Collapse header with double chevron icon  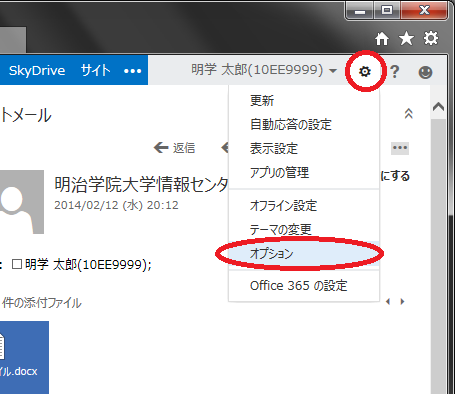pyautogui.click(x=409, y=114)
